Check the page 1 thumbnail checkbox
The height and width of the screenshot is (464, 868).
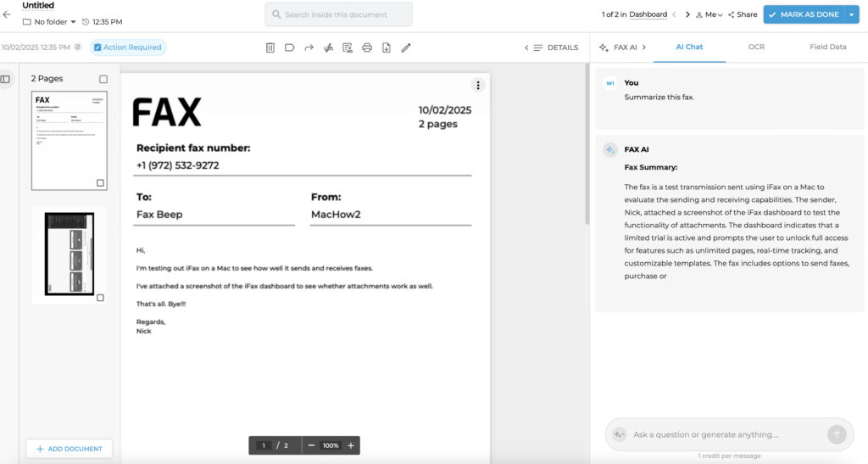click(x=100, y=182)
